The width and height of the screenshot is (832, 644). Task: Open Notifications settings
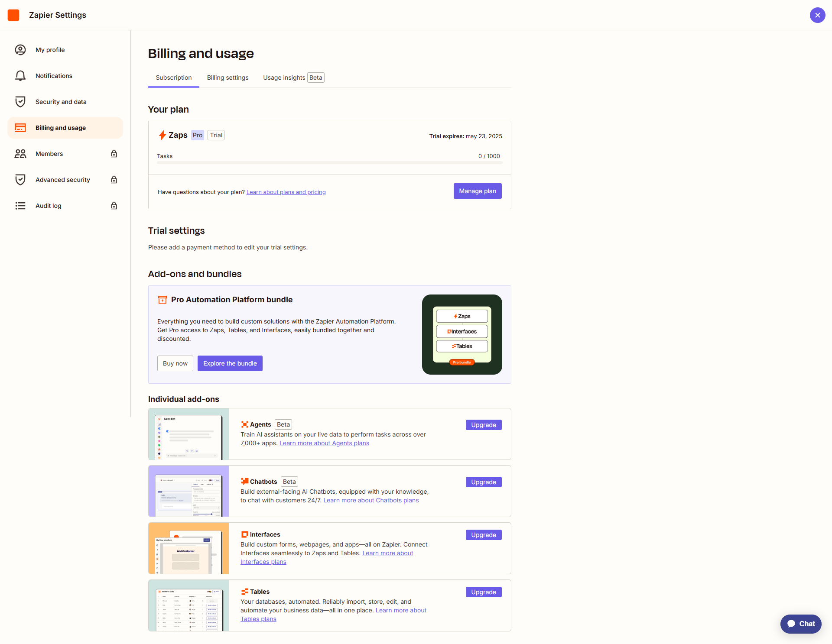pos(65,76)
